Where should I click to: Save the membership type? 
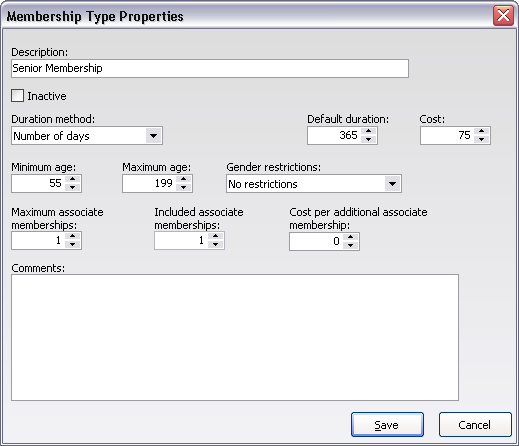[387, 425]
